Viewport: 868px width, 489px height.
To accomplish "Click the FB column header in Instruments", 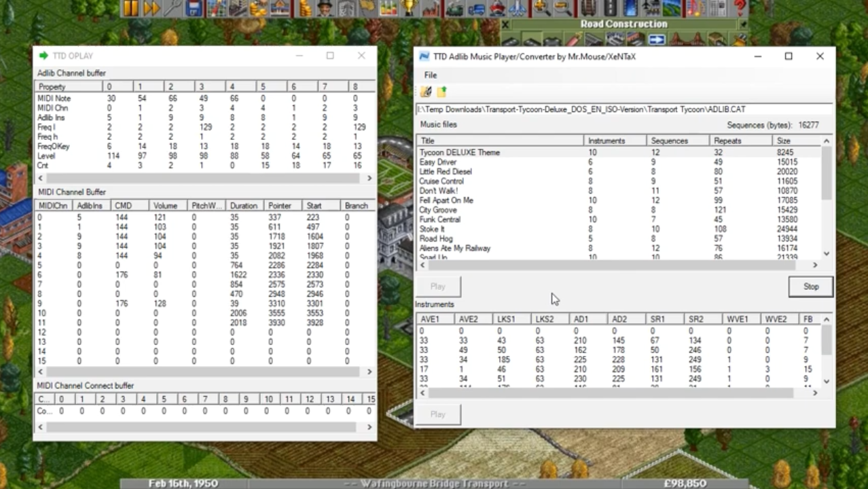I will pyautogui.click(x=810, y=319).
